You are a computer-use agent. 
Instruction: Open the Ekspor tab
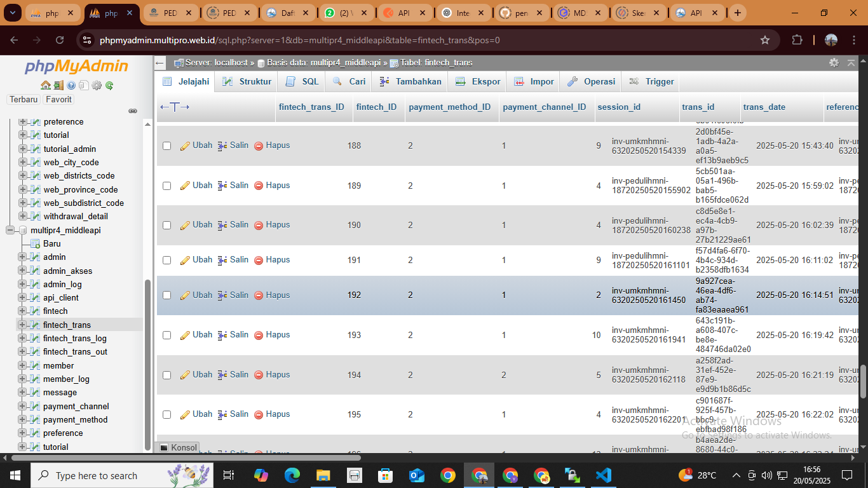coord(478,81)
